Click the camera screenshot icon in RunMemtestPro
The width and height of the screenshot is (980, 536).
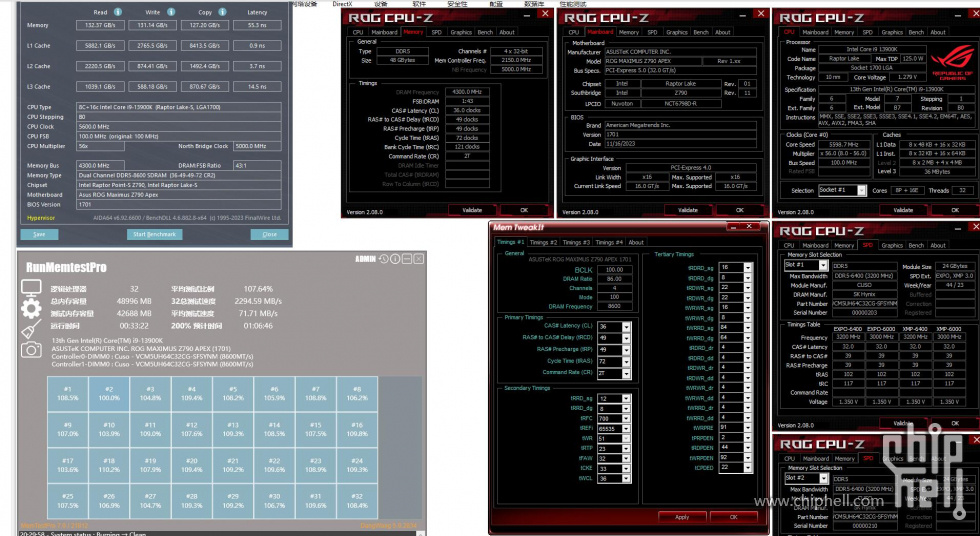coord(31,350)
